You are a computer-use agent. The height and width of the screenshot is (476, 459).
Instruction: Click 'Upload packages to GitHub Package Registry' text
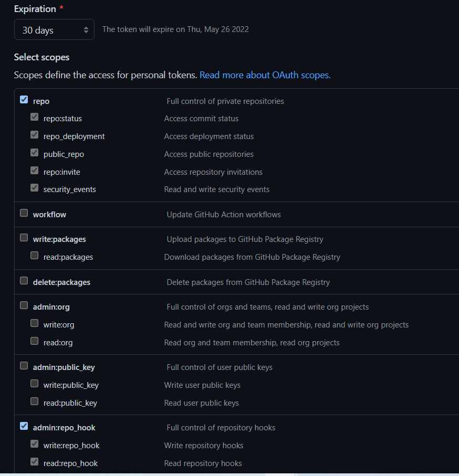point(245,239)
